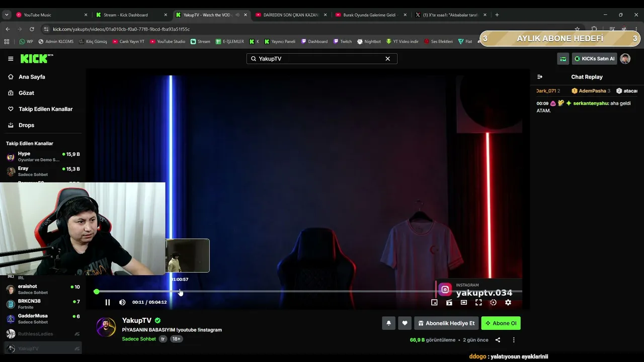
Task: Toggle theater mode in the player
Action: tap(464, 302)
